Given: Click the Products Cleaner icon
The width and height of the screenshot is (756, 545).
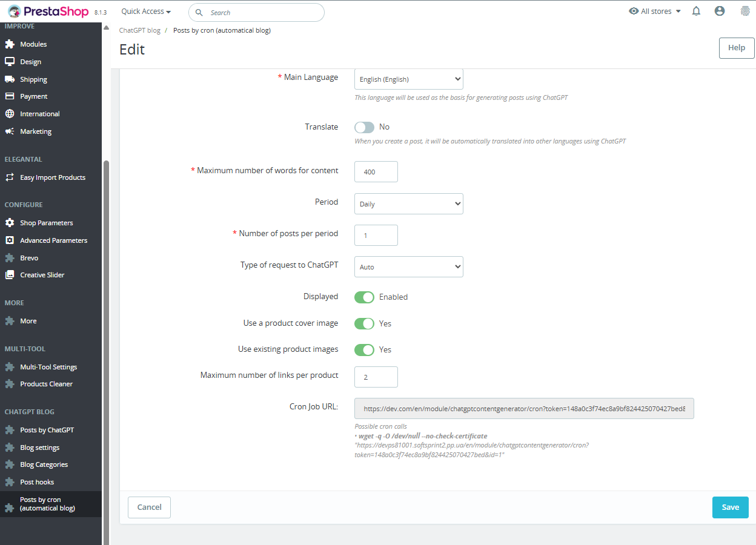Looking at the screenshot, I should [10, 384].
